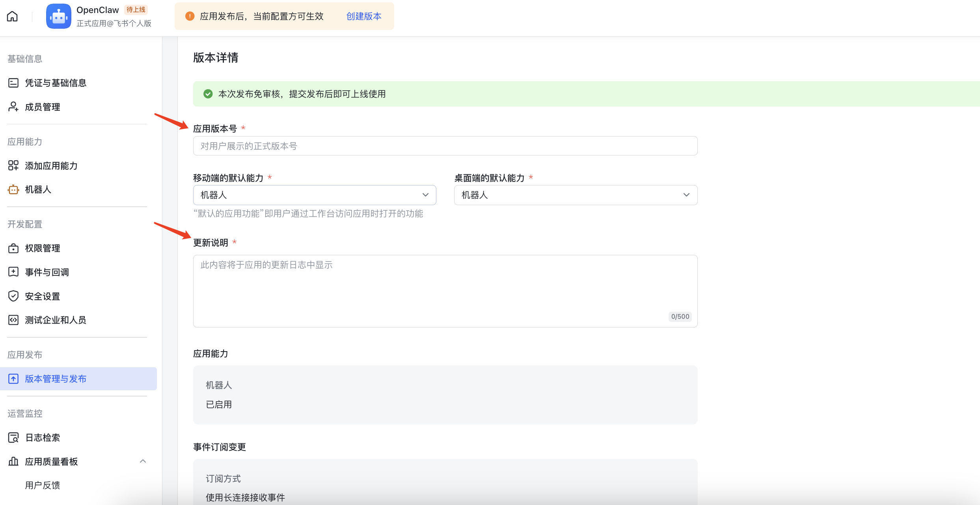
Task: Open the 移动端的默认能力 dropdown
Action: point(314,195)
